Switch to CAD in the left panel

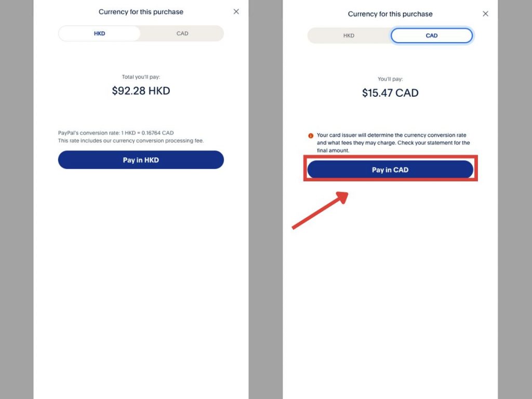[182, 34]
